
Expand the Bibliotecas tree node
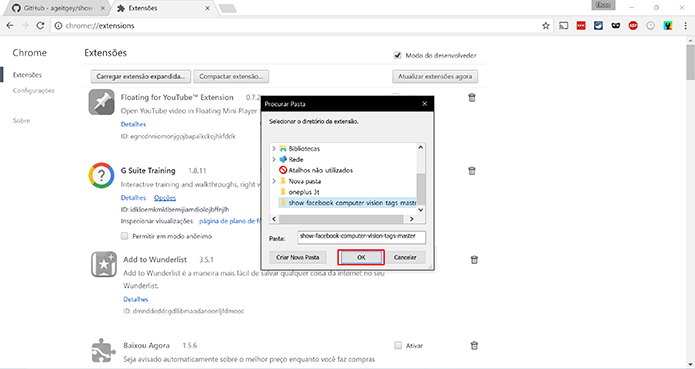tap(274, 148)
